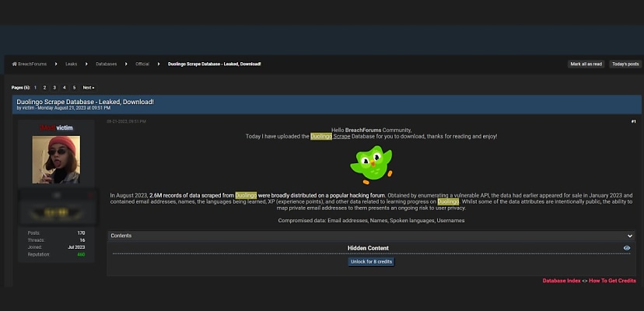Select the Compromised data line
The image size is (644, 311).
(x=371, y=221)
